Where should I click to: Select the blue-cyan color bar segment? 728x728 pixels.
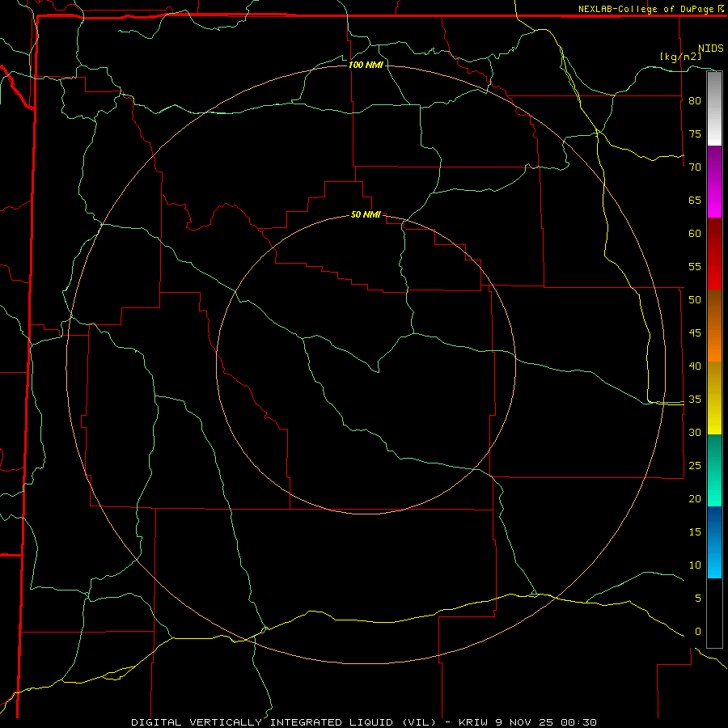714,542
